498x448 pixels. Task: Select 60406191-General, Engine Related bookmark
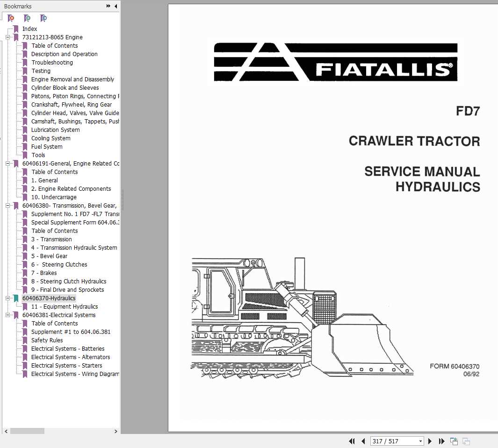(71, 163)
